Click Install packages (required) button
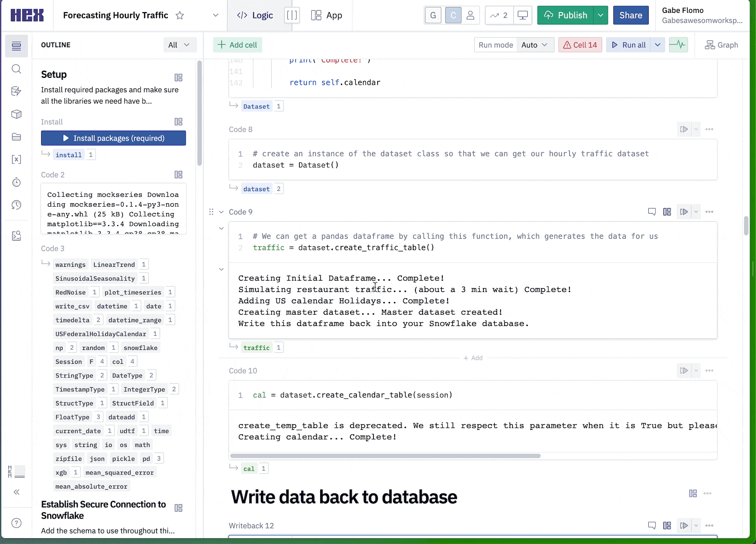 tap(113, 138)
